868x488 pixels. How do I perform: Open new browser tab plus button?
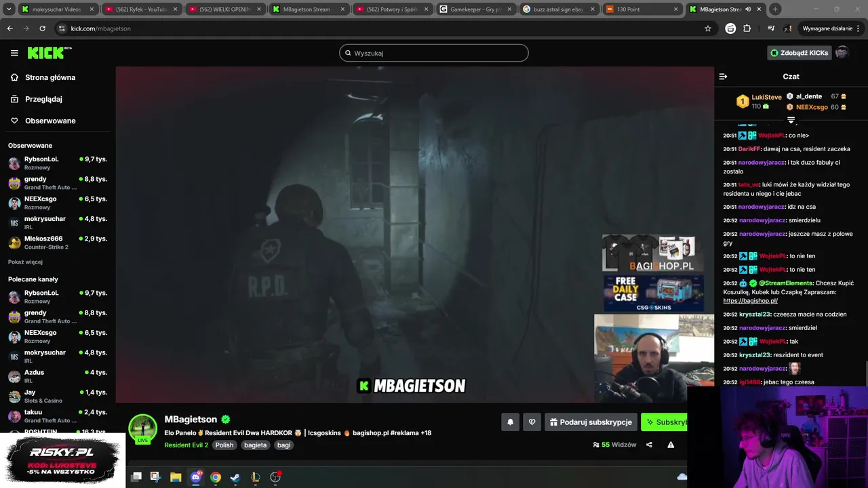(x=775, y=9)
